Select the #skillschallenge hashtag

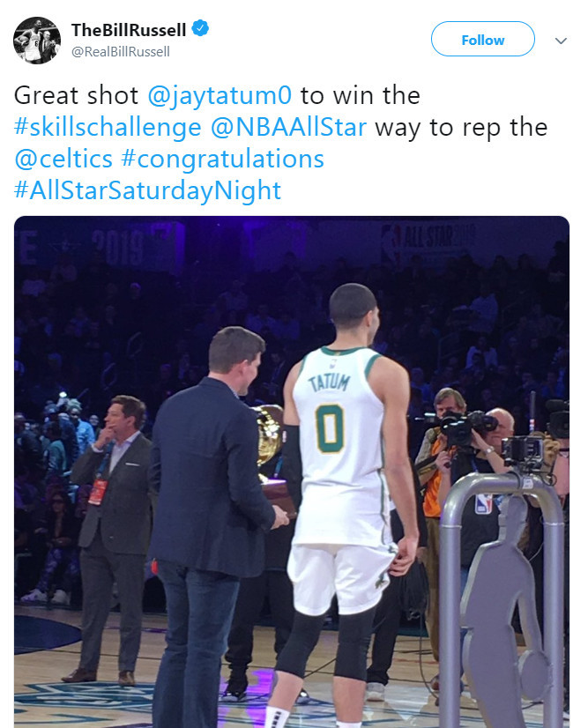[108, 128]
